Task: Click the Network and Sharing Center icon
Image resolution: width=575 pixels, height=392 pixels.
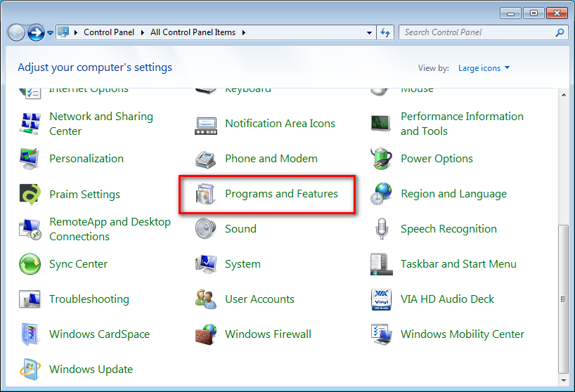Action: 30,124
